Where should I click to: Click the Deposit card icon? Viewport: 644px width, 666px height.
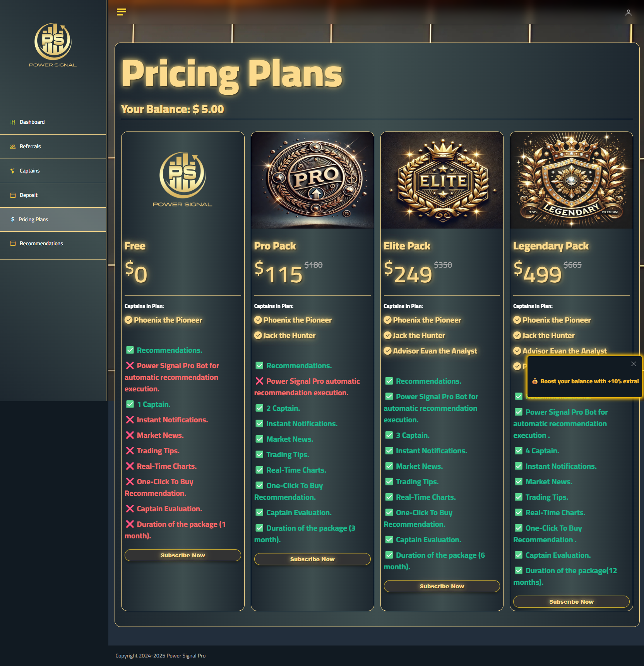[13, 195]
